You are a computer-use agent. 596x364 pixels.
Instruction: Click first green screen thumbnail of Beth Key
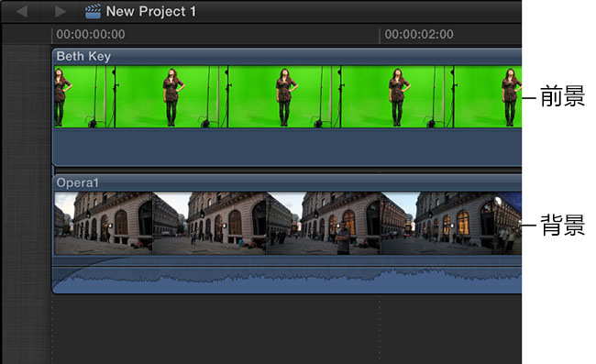[84, 97]
